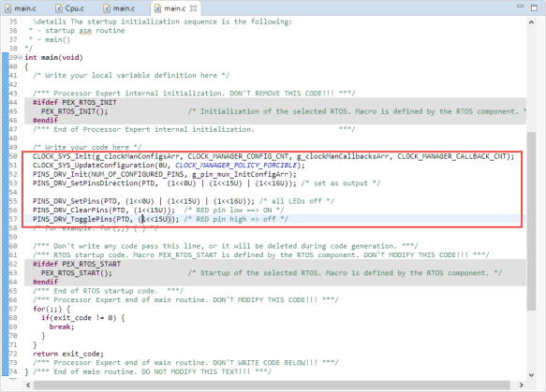546x392 pixels.
Task: Click 'g_clockManCallbacksArr' argument
Action: click(x=343, y=156)
